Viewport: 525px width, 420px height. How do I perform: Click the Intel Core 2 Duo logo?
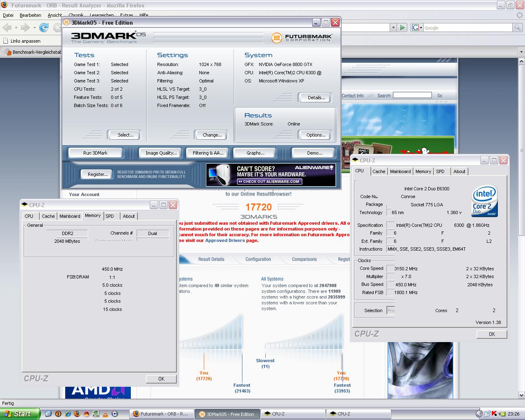[485, 201]
